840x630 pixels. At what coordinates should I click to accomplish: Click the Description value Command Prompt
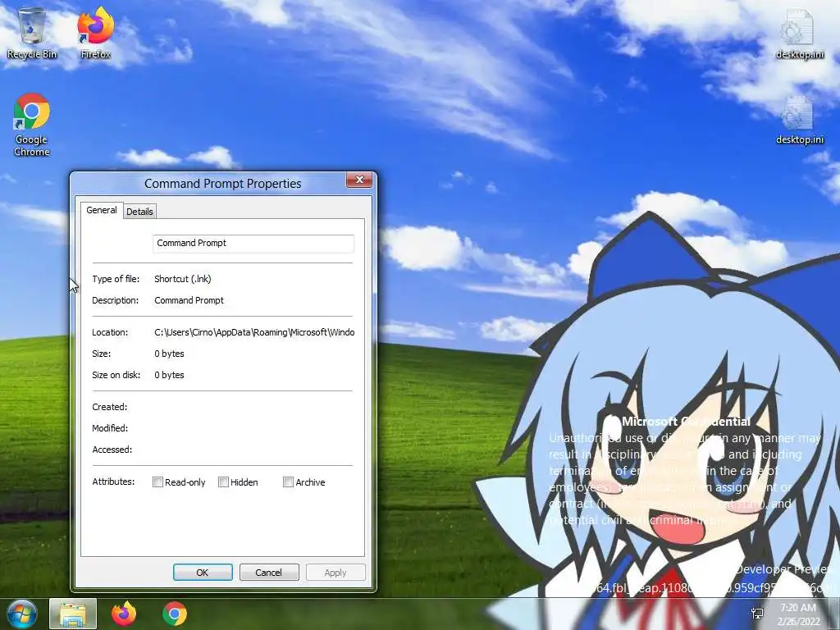[x=189, y=300]
